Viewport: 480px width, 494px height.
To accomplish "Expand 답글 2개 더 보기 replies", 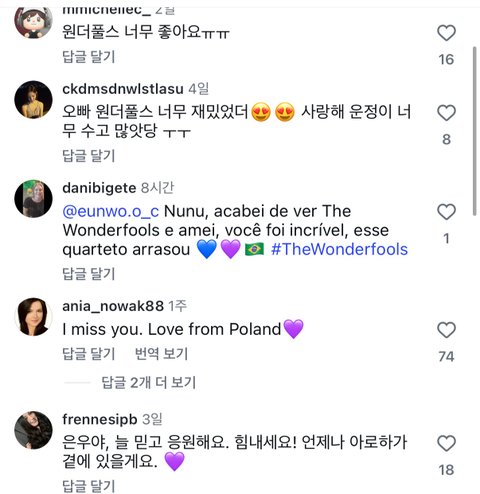I will tap(149, 382).
